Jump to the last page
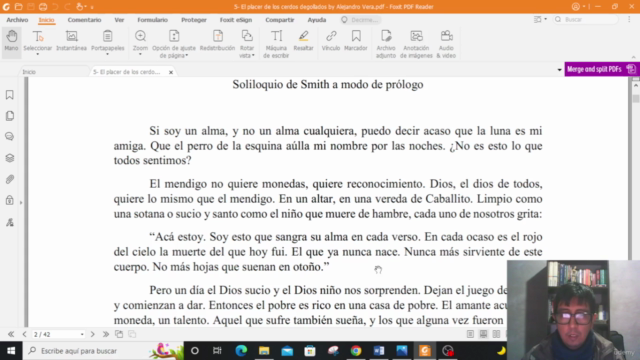The height and width of the screenshot is (360, 640). pos(106,334)
